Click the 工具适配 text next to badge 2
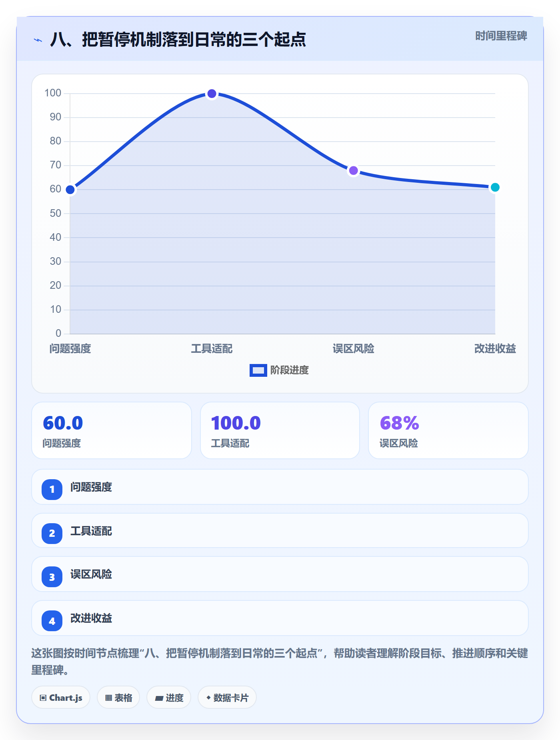The height and width of the screenshot is (740, 560). [x=91, y=531]
